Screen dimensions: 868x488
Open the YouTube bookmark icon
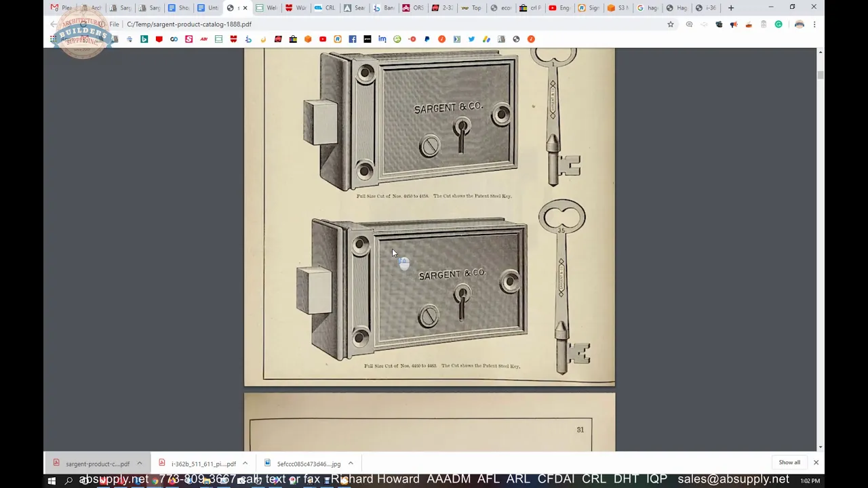[x=323, y=39]
